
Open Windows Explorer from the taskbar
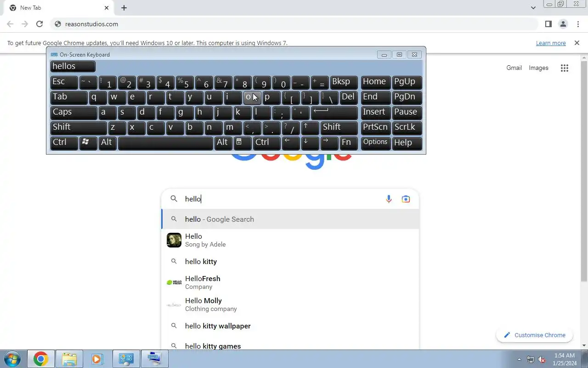pyautogui.click(x=69, y=359)
